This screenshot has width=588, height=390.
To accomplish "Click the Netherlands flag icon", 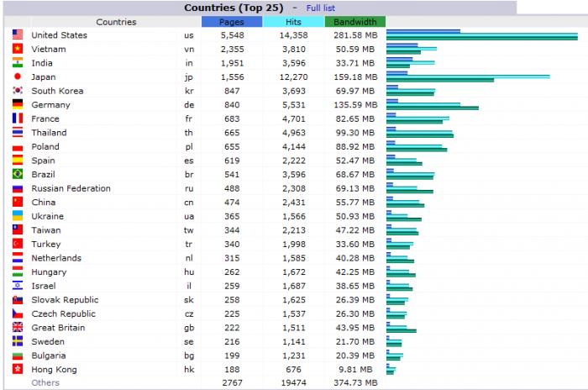I will click(x=18, y=257).
